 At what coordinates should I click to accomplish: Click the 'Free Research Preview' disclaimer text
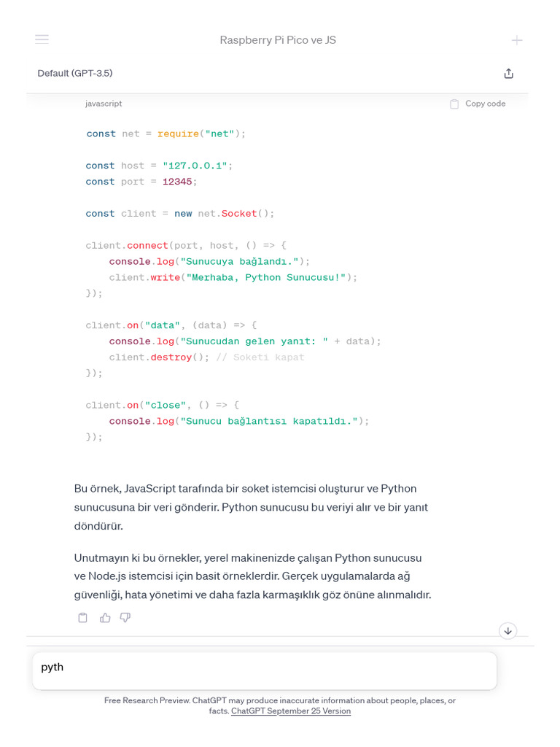(x=280, y=700)
